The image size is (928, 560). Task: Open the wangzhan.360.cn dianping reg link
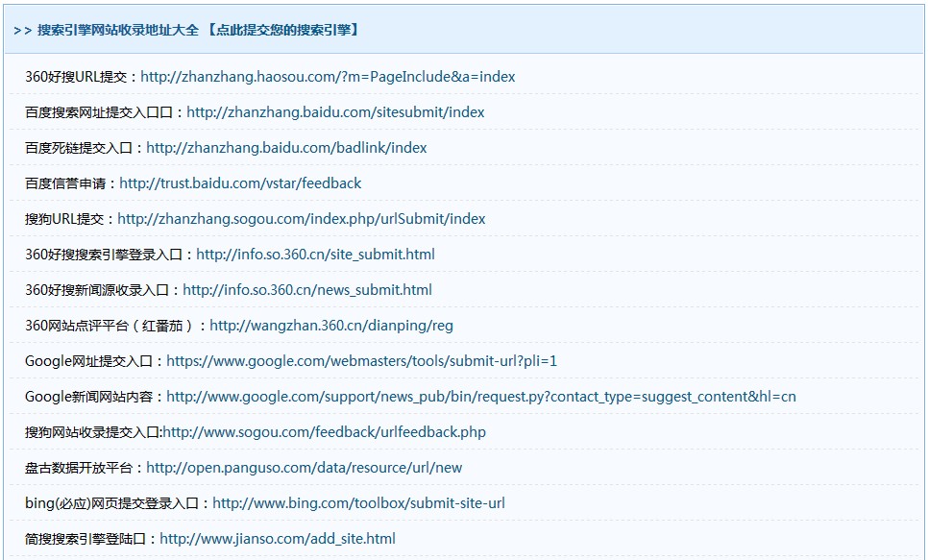(x=331, y=326)
